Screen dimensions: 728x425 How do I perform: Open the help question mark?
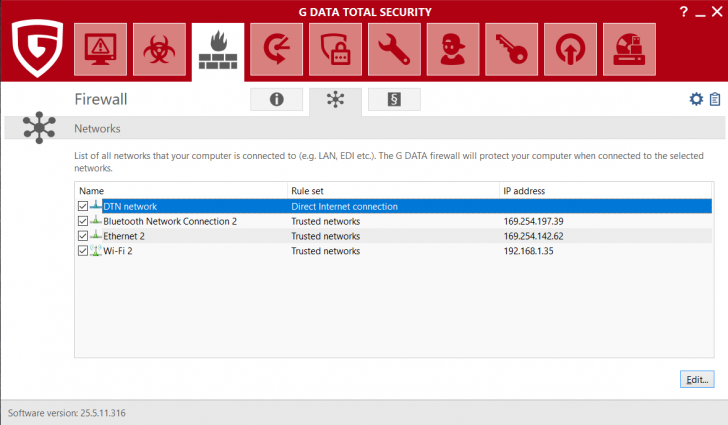(683, 12)
